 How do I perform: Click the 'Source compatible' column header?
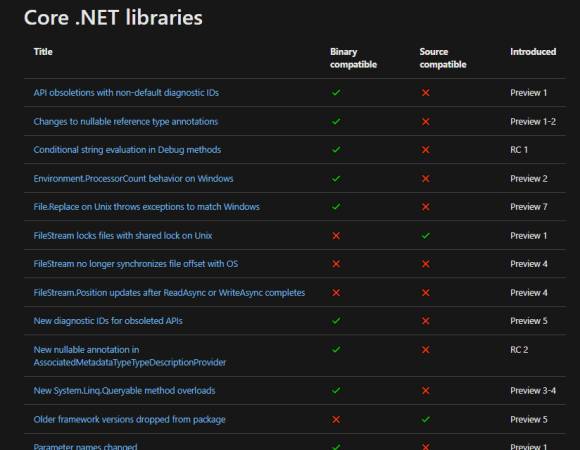443,58
